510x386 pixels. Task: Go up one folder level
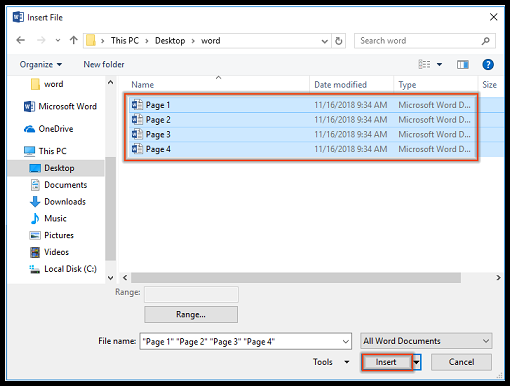(73, 41)
